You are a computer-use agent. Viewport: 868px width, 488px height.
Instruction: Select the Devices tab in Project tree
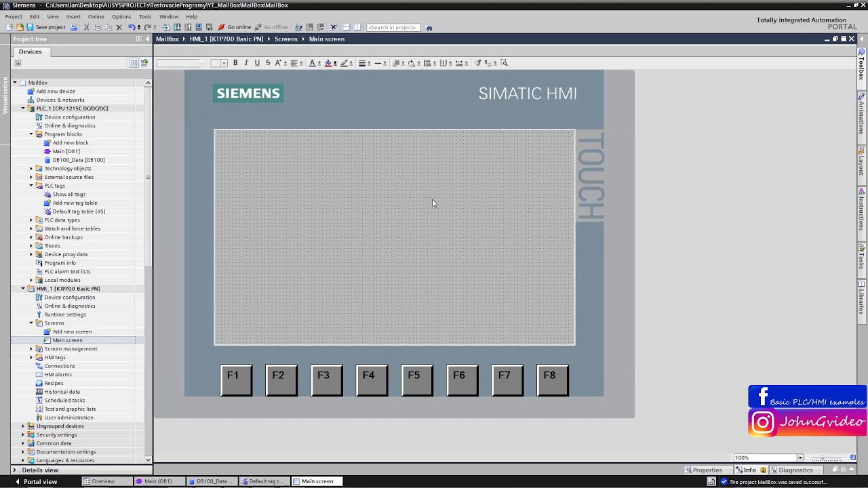pos(30,52)
